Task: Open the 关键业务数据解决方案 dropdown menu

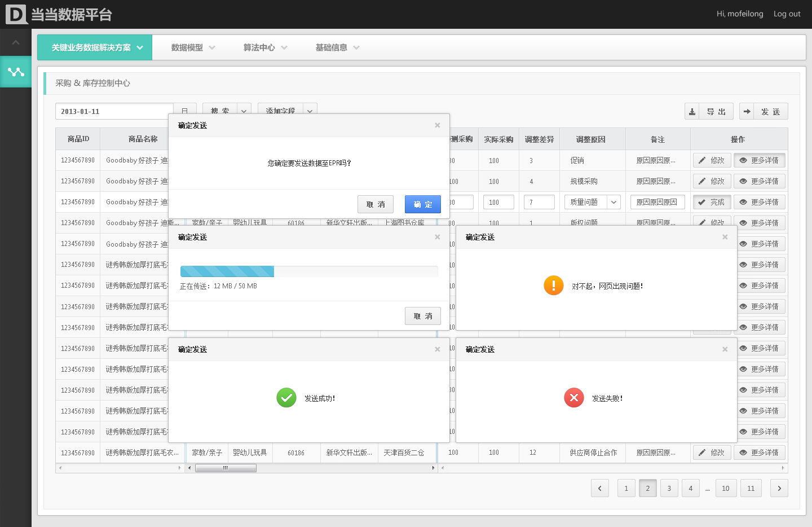Action: point(95,47)
